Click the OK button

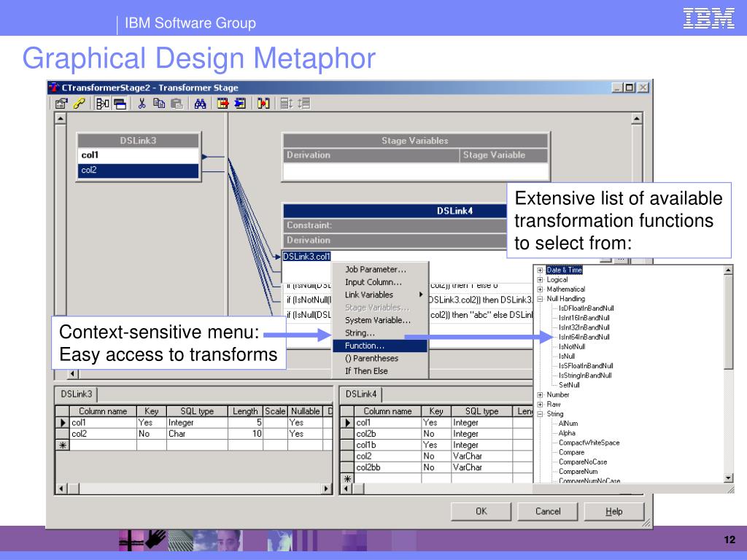[x=481, y=511]
